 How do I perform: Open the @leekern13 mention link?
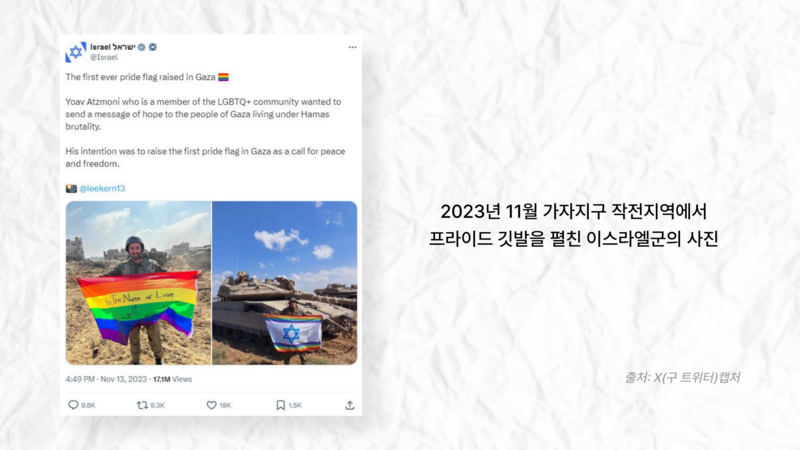(x=102, y=188)
